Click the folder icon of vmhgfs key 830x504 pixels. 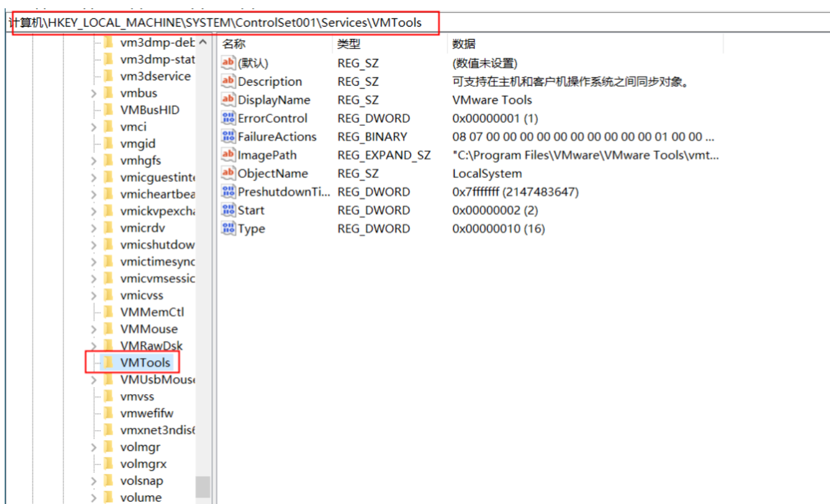108,160
